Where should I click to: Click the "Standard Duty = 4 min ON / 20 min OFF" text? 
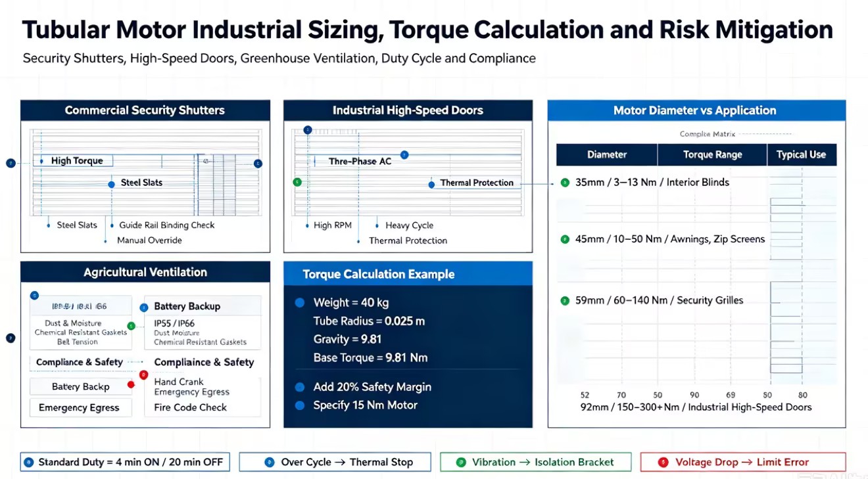(131, 462)
